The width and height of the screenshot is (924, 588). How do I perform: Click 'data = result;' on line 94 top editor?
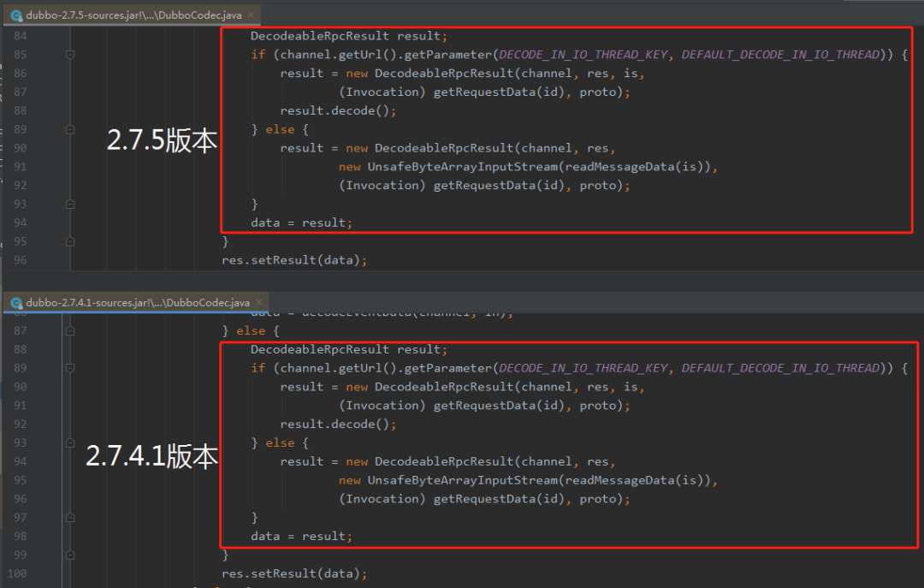(x=302, y=223)
